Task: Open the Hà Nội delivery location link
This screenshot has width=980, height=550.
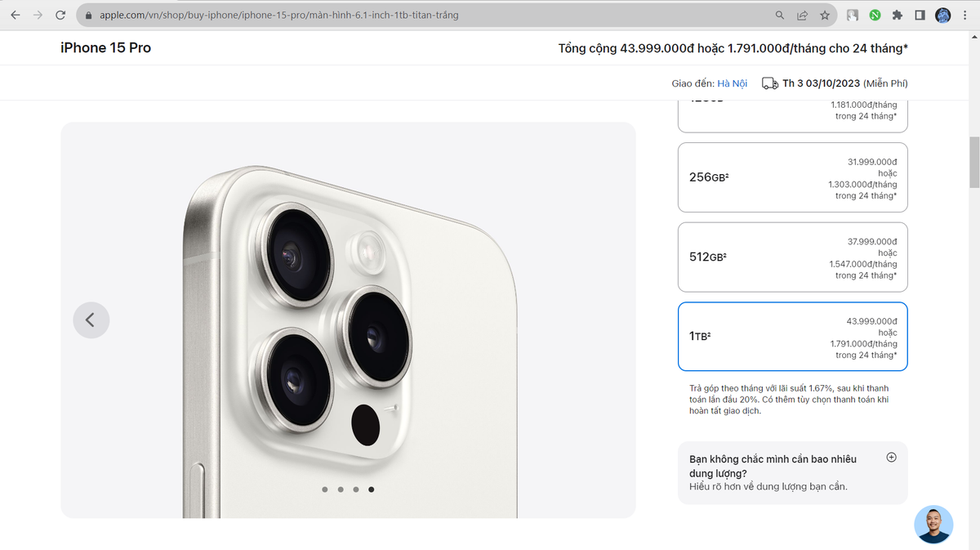Action: [732, 83]
